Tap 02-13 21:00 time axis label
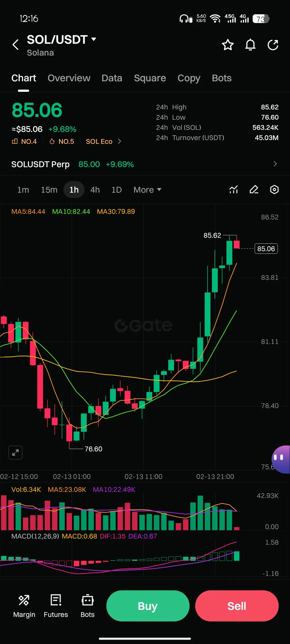Viewport: 290px width, 644px height. point(215,477)
